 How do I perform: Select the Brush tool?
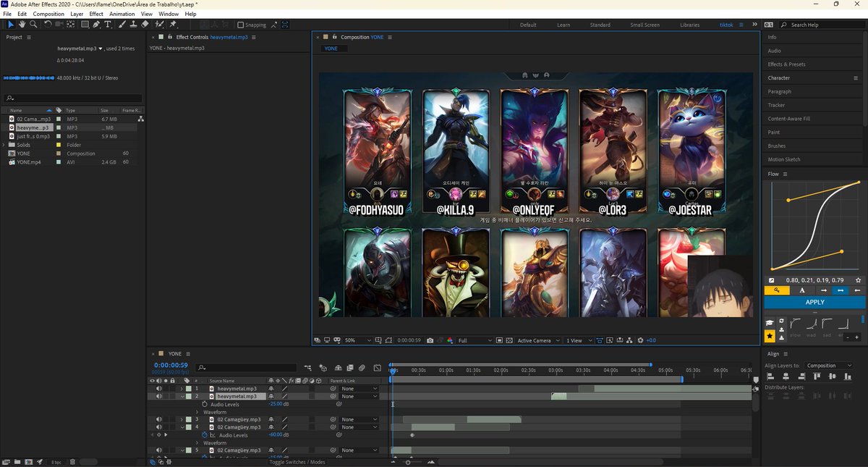coord(122,24)
